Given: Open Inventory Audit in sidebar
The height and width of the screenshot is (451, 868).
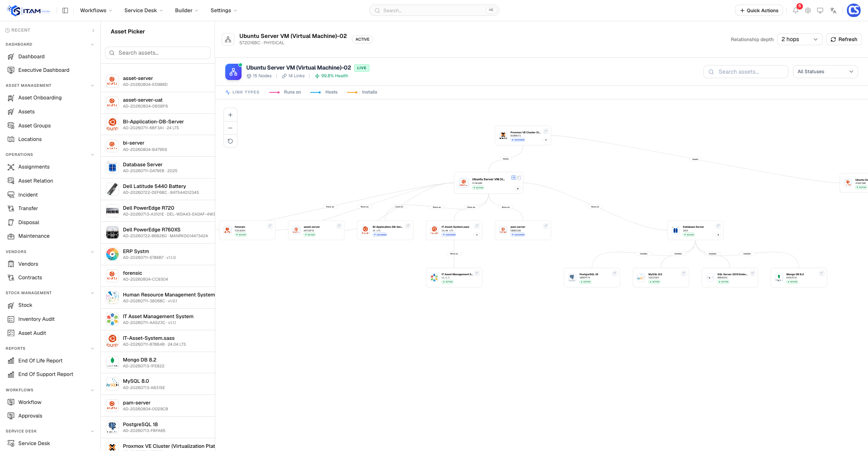Looking at the screenshot, I should click(x=36, y=319).
